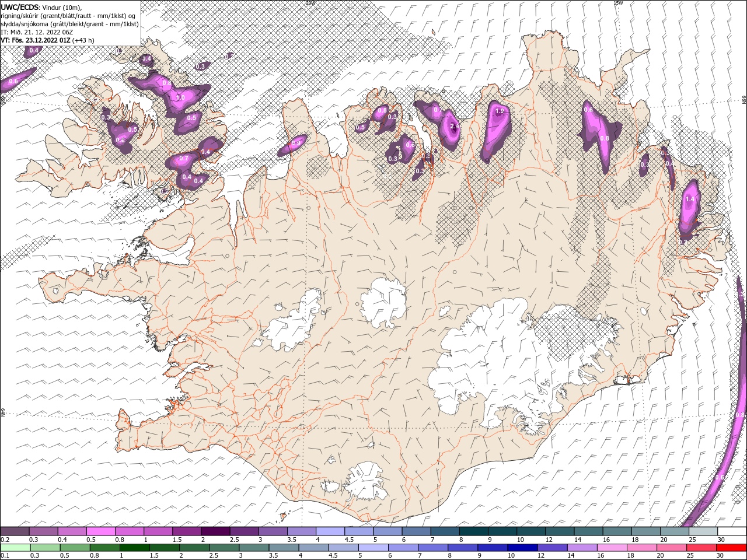Pick the bright pink upper-row swatch labeled 0.5
747x560 pixels.
101,531
